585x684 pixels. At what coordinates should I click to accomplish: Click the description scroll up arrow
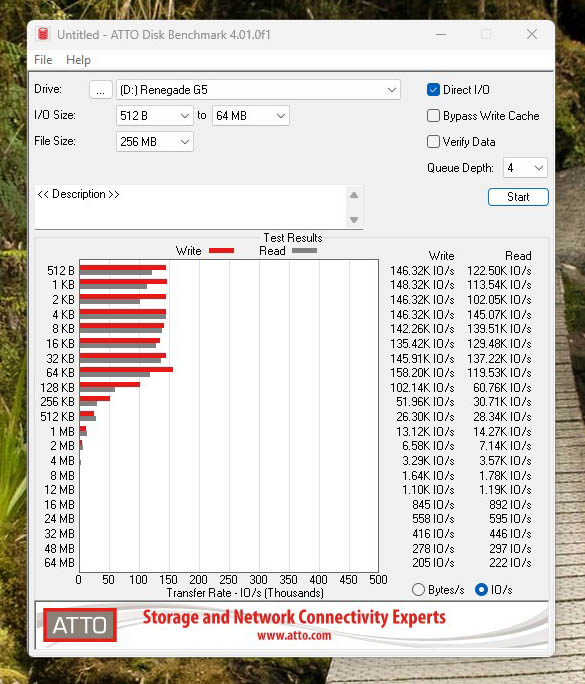(354, 195)
